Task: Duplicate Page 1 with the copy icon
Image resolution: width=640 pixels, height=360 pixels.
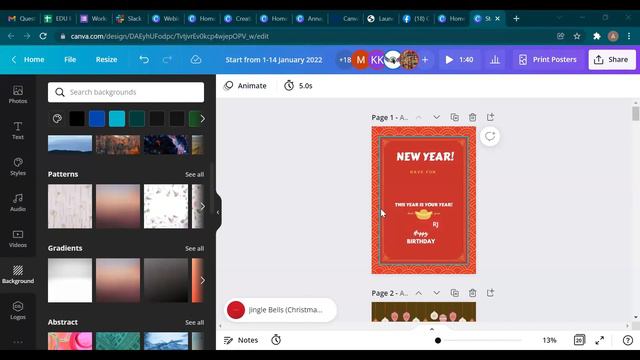Action: click(x=454, y=117)
